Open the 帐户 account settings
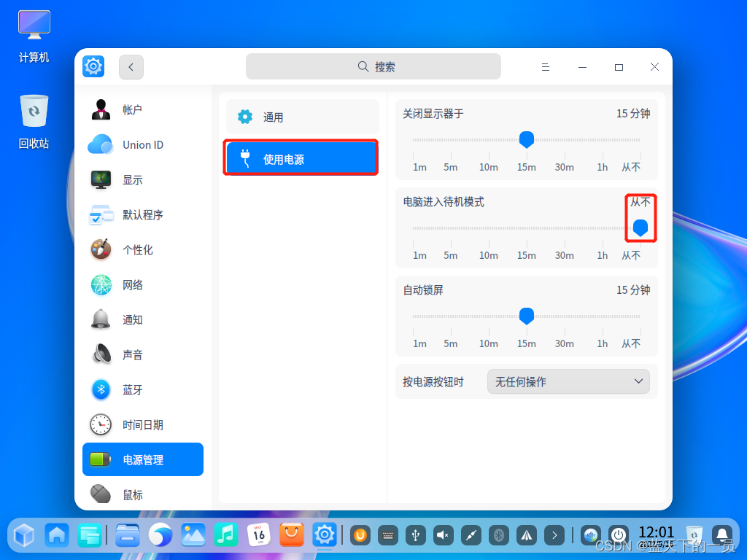This screenshot has width=747, height=560. (x=142, y=110)
